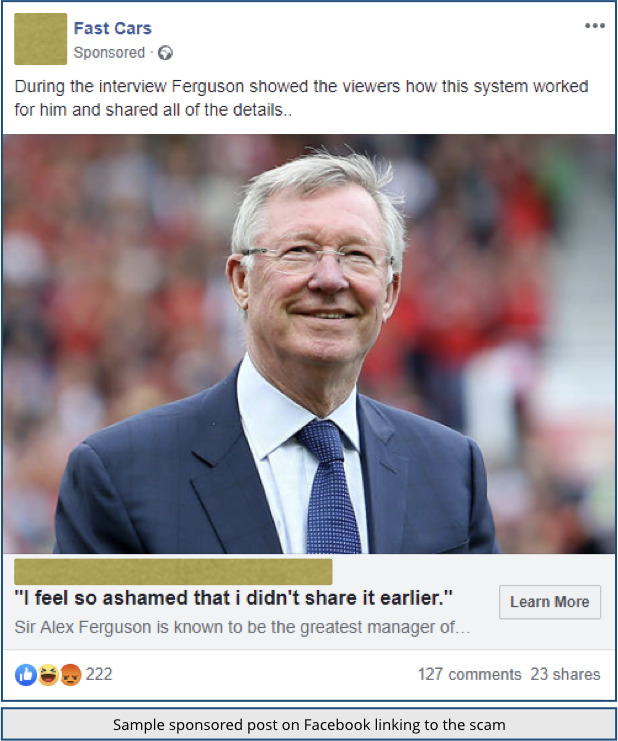
Task: Click the "Sample sponsored post" caption bar
Action: click(309, 724)
